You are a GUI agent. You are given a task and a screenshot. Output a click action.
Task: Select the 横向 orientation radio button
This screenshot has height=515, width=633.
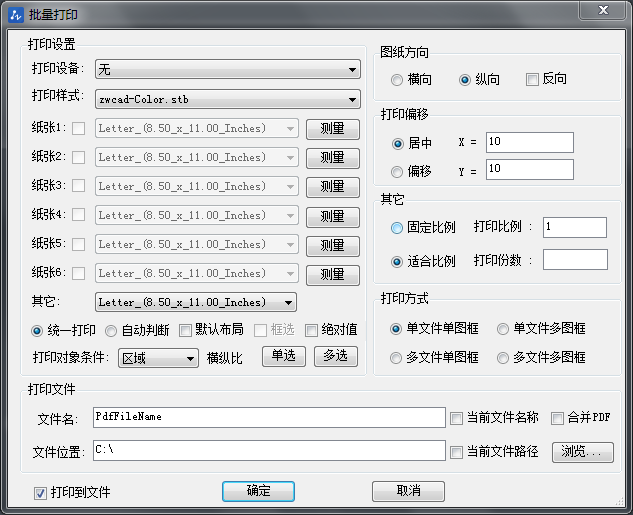click(x=398, y=79)
